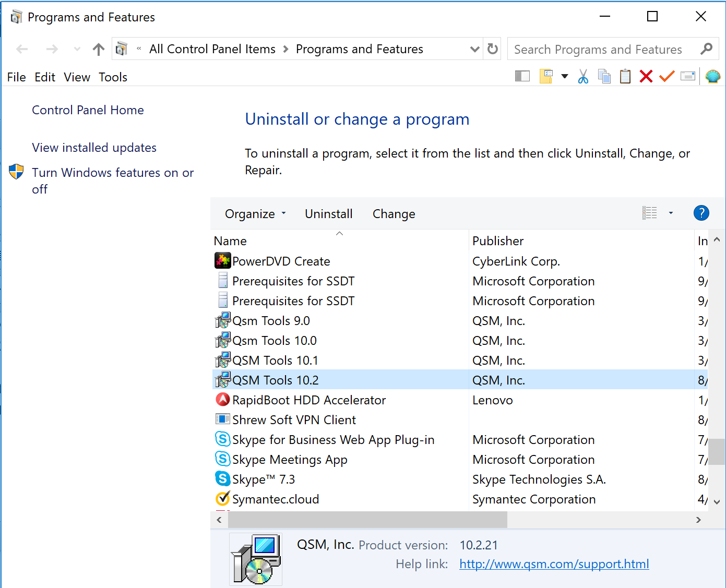The height and width of the screenshot is (588, 726).
Task: Click the CyberLink Corp. publisher cell
Action: [x=516, y=261]
